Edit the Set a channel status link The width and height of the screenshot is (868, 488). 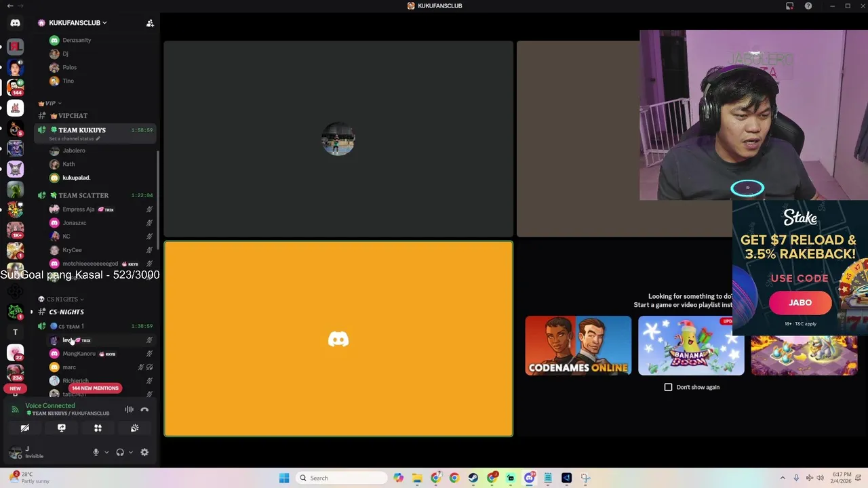click(75, 139)
